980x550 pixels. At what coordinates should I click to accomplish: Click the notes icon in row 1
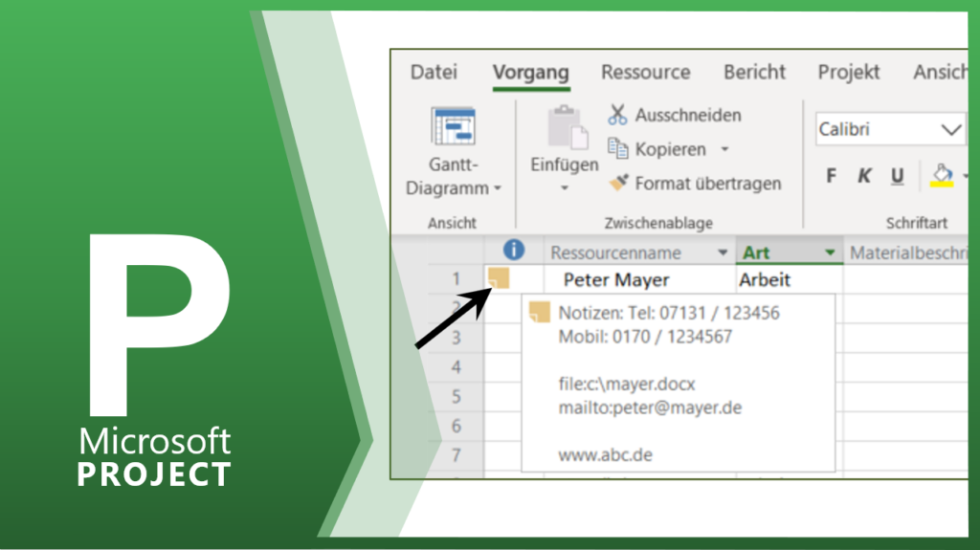[x=499, y=278]
